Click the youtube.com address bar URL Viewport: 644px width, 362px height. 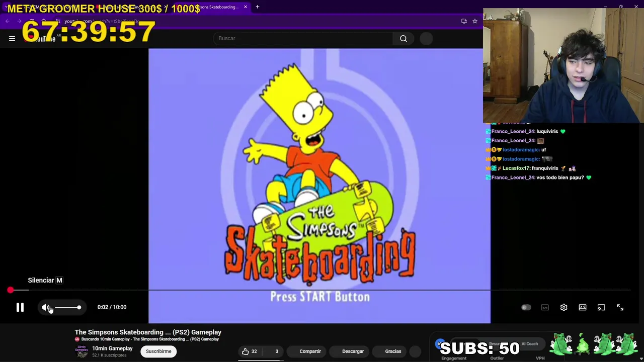coord(102,21)
